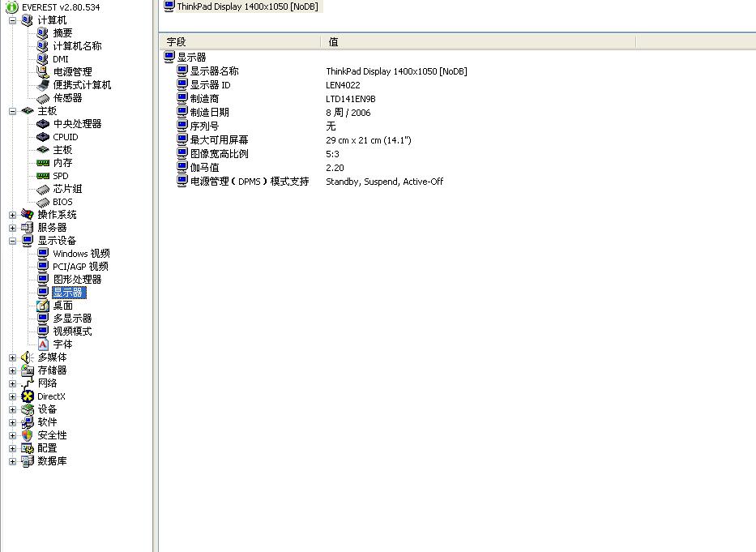
Task: Click the 安全性 security shield icon
Action: pos(28,435)
